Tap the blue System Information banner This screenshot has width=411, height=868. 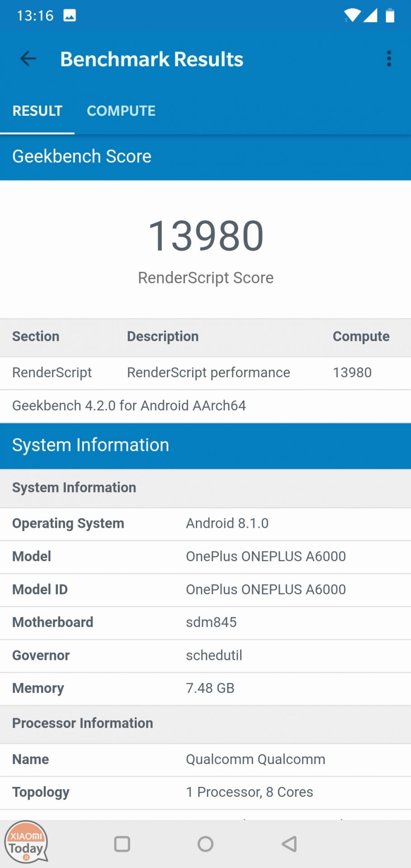coord(205,446)
